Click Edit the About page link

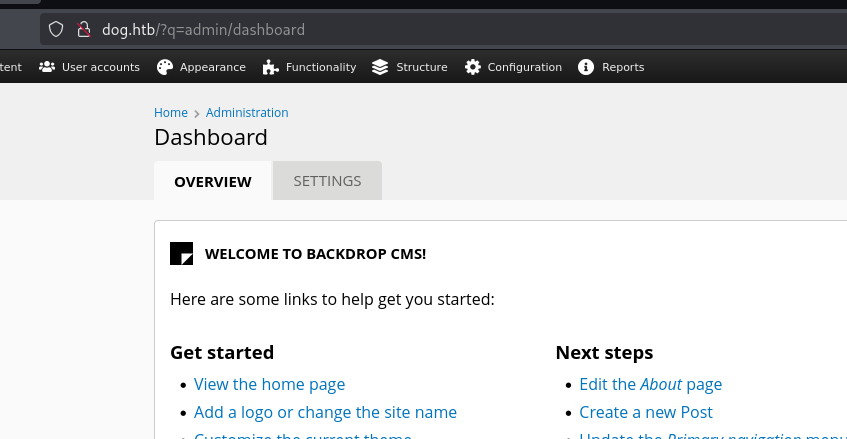point(650,384)
